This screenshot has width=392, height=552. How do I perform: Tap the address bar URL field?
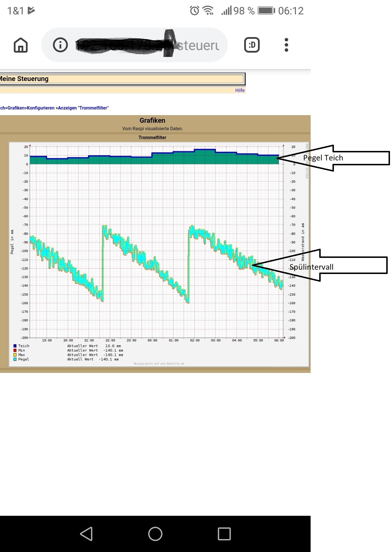tap(135, 45)
